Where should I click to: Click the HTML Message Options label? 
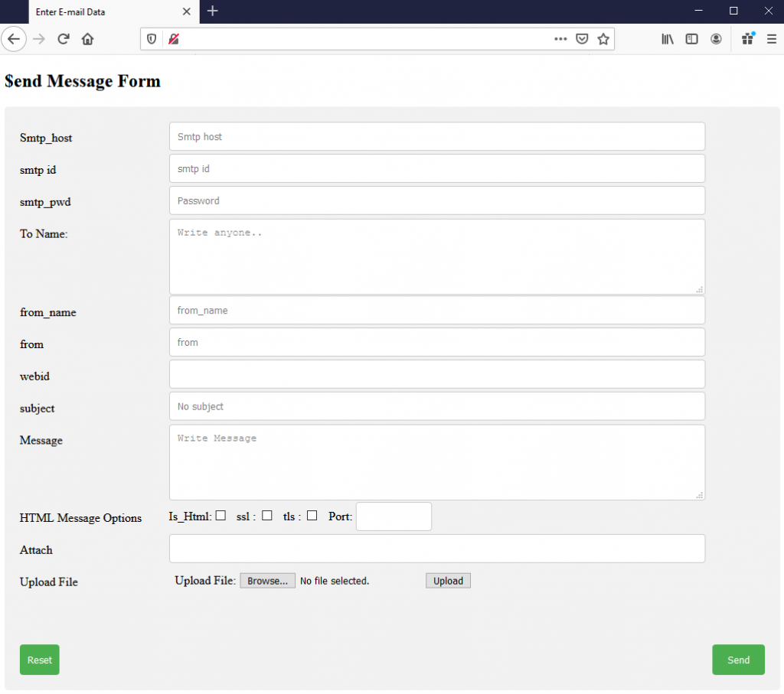click(80, 517)
